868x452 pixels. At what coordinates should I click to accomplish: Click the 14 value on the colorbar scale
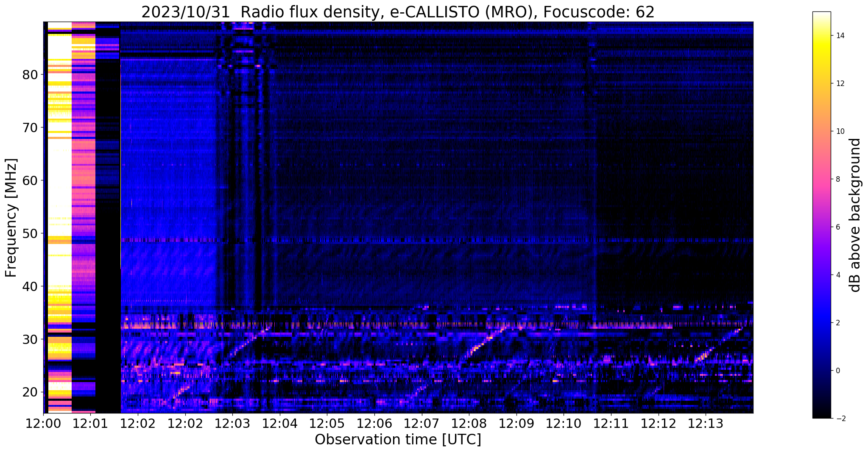[x=840, y=36]
